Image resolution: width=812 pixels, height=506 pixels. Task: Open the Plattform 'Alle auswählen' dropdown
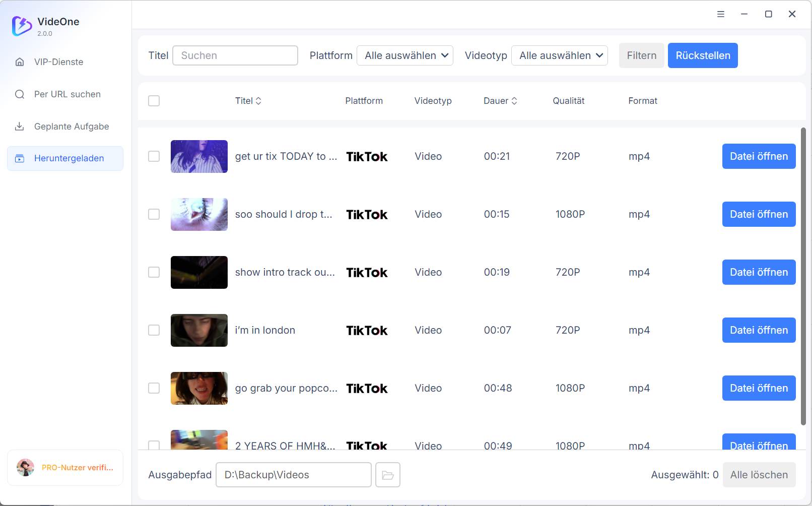[x=405, y=55]
